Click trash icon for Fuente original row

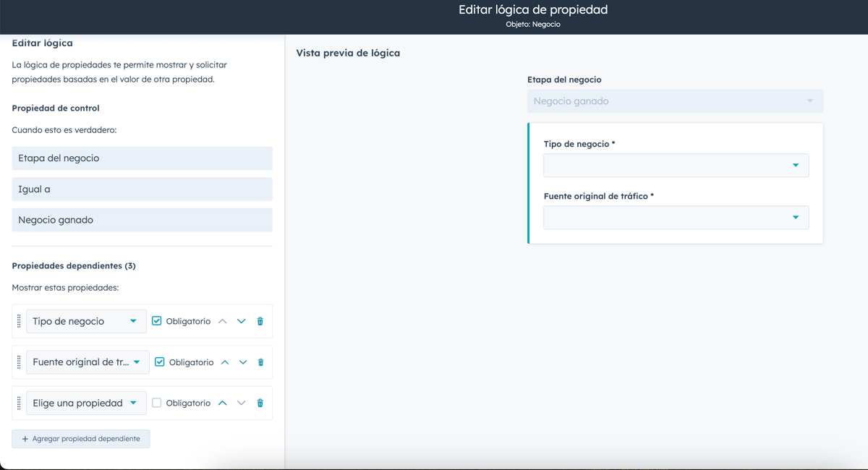261,362
